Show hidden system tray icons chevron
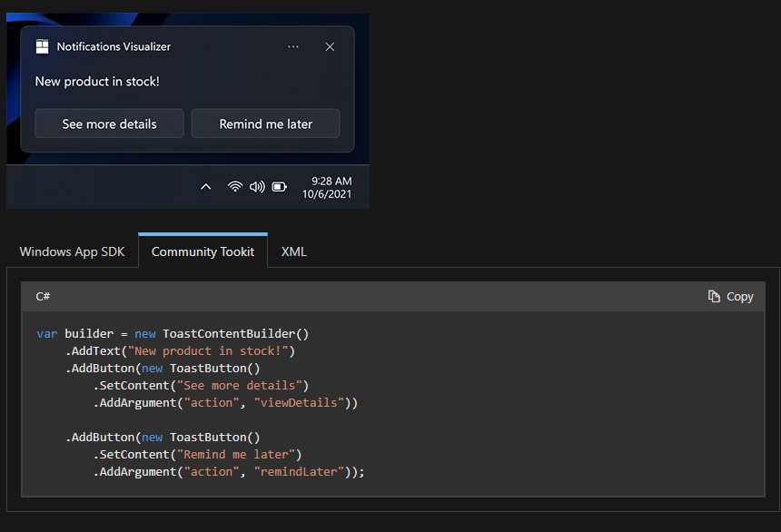The height and width of the screenshot is (532, 781). (206, 187)
